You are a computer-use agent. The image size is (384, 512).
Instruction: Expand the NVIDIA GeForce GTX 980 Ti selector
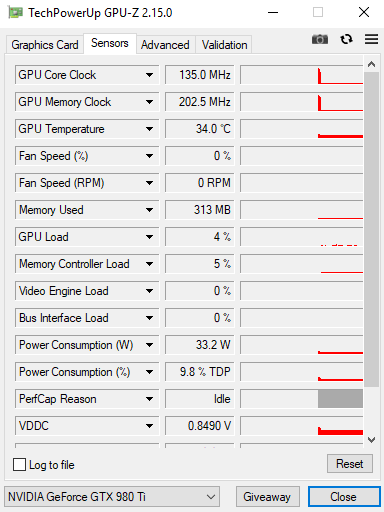tap(112, 497)
